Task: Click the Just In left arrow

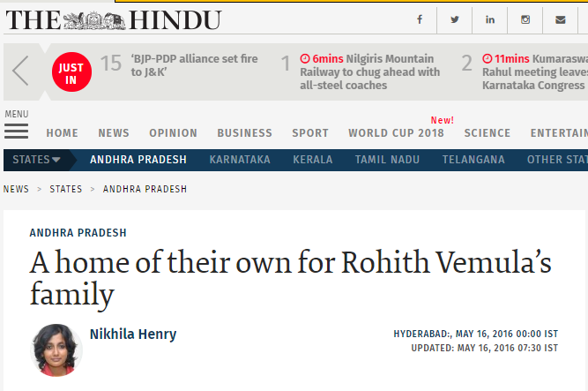Action: point(20,71)
